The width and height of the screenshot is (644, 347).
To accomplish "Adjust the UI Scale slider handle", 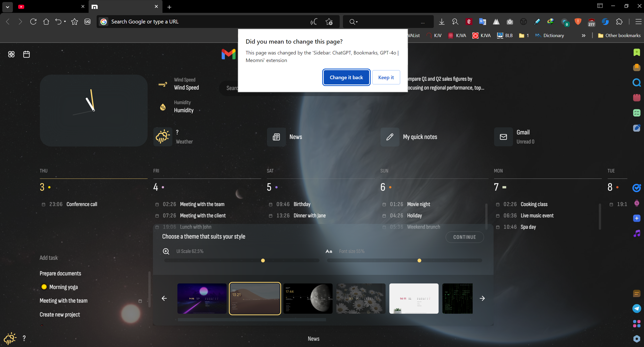I will point(263,261).
